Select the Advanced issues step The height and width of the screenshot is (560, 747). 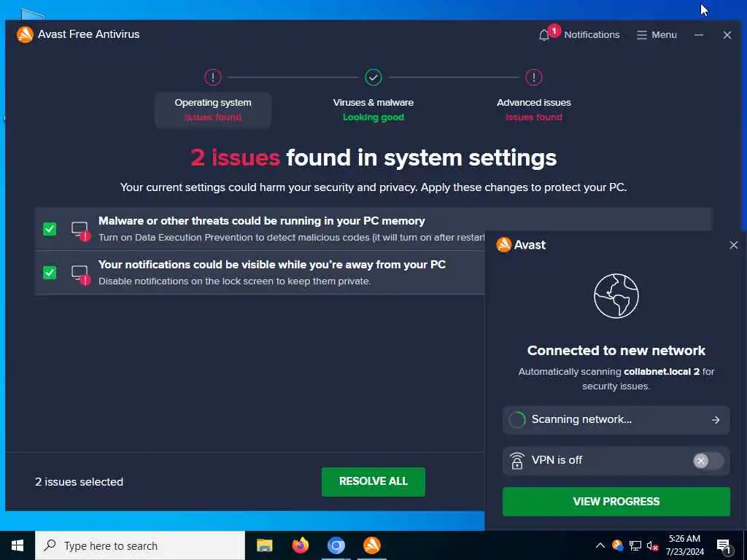[x=533, y=109]
